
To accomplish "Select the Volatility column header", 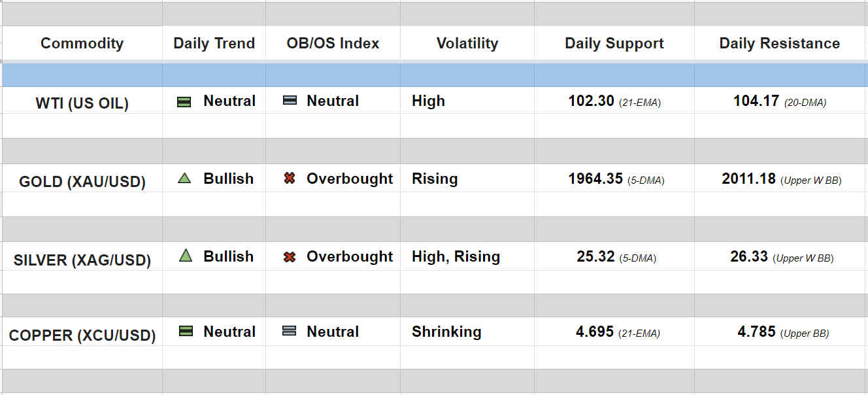I will [467, 44].
